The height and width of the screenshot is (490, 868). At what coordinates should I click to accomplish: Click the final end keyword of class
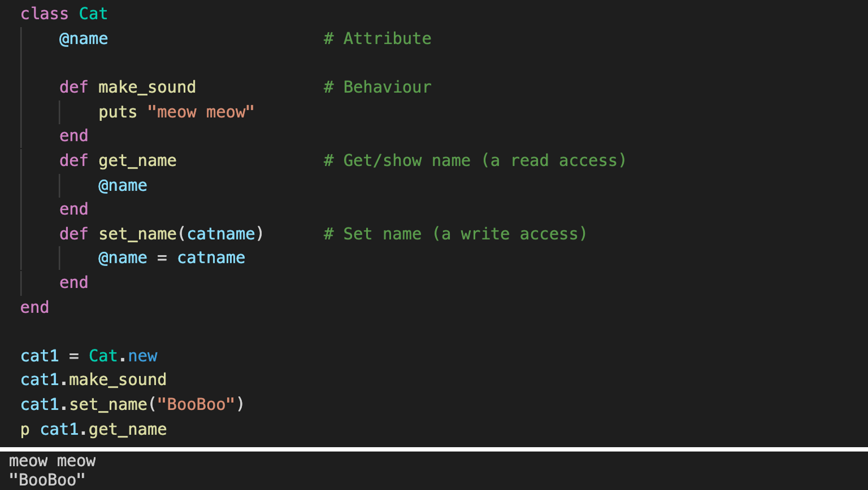[x=35, y=307]
